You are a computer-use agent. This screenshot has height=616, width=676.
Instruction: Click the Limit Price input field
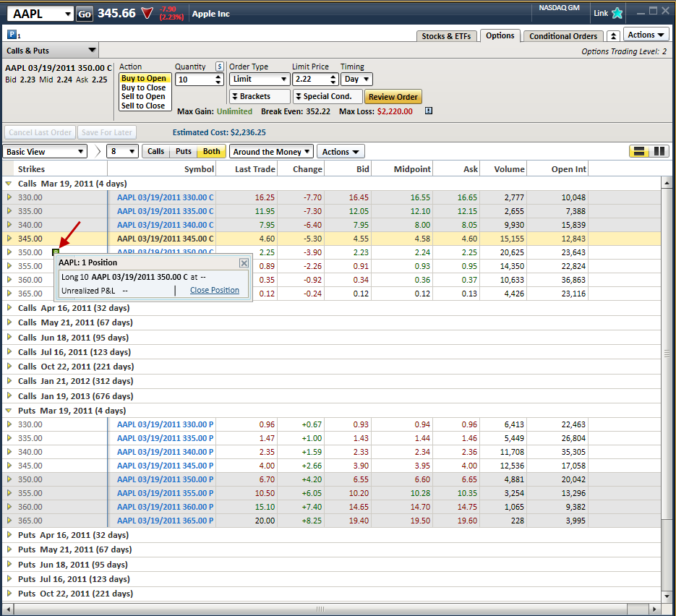(311, 80)
